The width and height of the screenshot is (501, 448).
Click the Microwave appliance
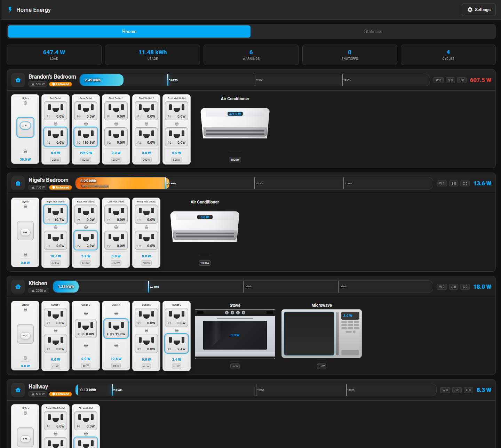click(322, 334)
